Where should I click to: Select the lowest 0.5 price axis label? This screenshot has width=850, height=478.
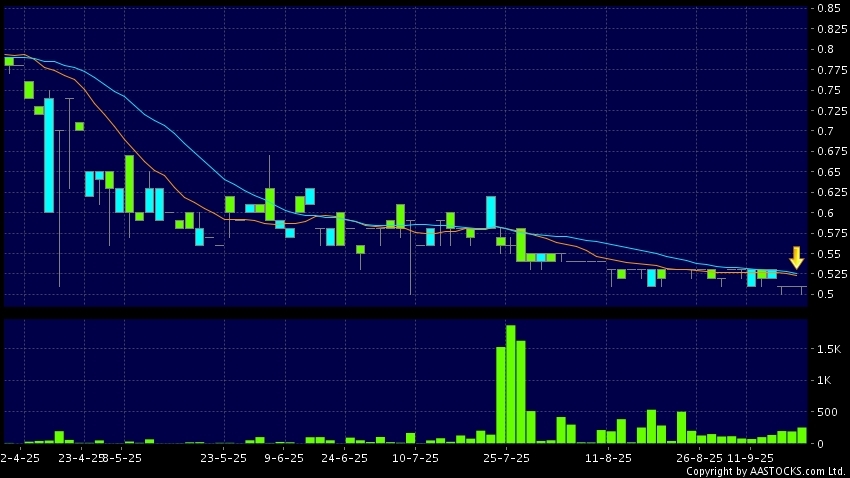click(826, 294)
